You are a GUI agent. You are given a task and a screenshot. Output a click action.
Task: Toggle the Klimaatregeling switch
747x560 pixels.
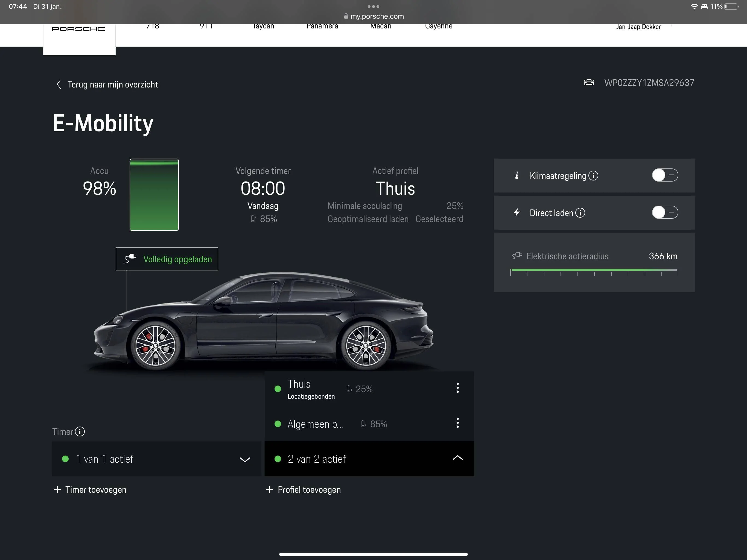point(665,175)
